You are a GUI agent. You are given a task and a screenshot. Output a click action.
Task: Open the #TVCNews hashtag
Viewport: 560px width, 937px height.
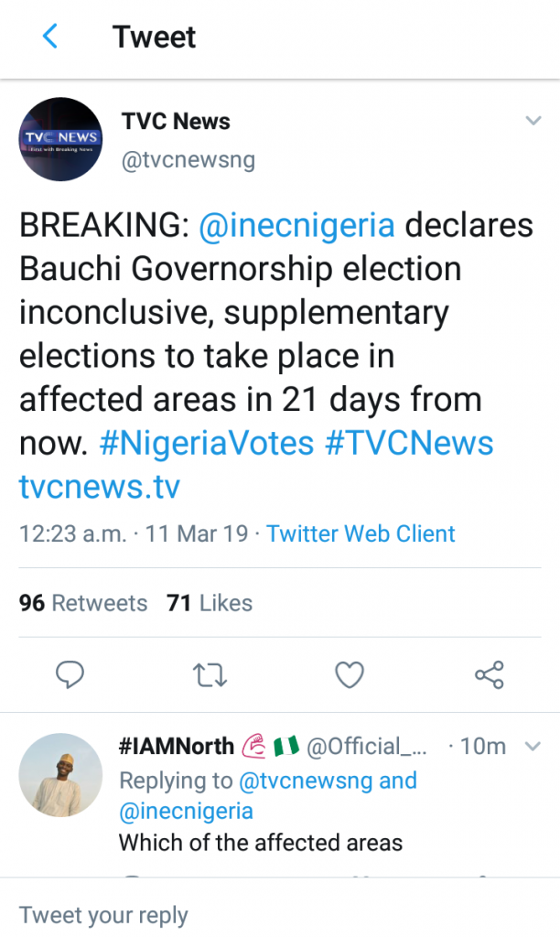(x=409, y=443)
